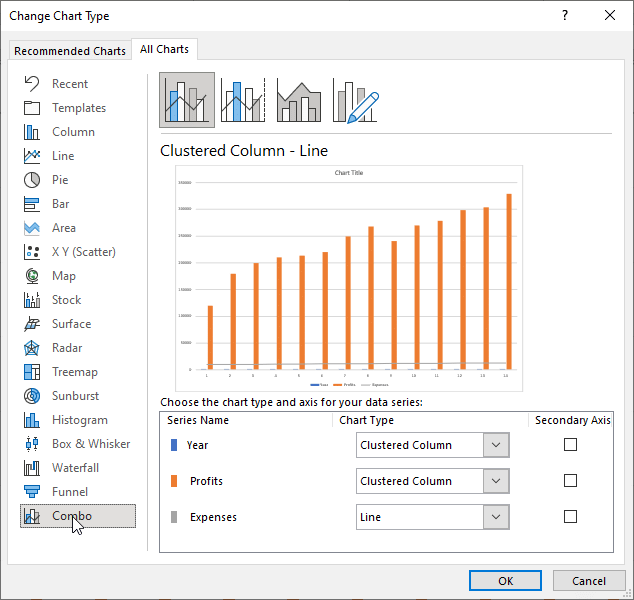
Task: Confirm with the OK button
Action: pyautogui.click(x=505, y=581)
